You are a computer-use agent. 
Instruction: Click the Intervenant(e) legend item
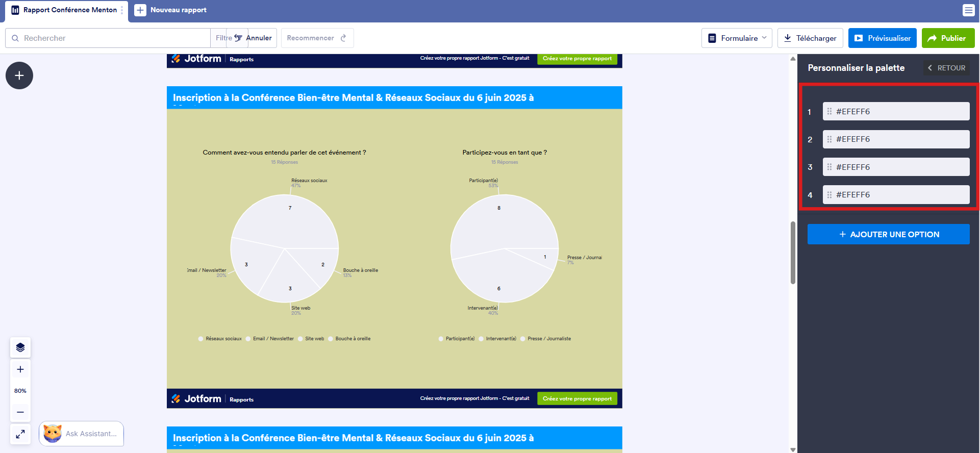coord(497,339)
